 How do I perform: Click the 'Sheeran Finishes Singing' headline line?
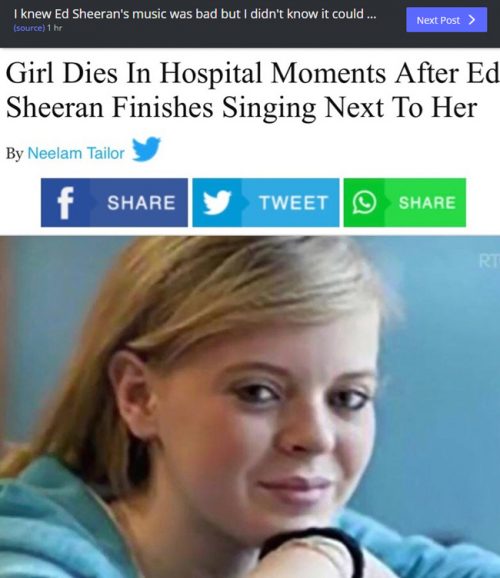point(160,107)
